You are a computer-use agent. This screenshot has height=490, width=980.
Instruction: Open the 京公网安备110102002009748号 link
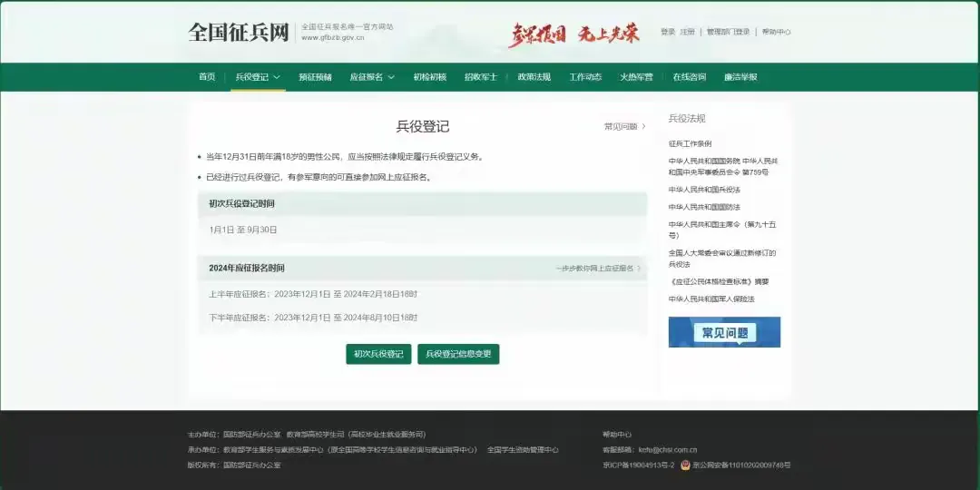point(740,465)
